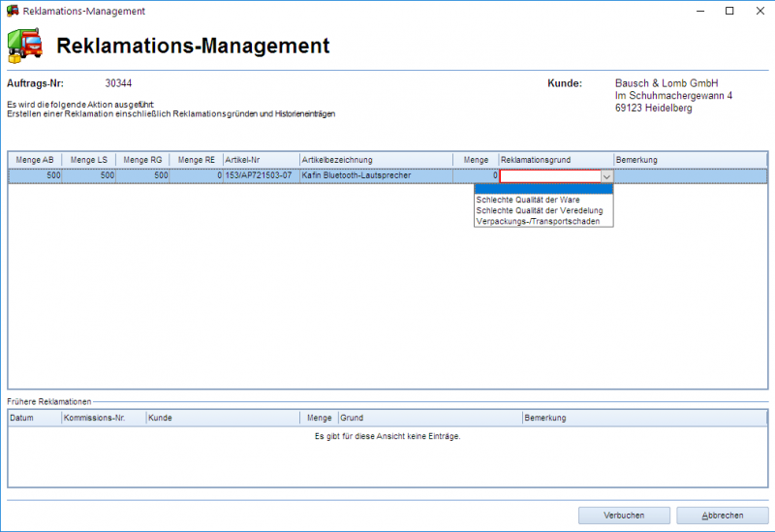This screenshot has width=775, height=532.
Task: Expand the Reklamationsgrund dropdown arrow
Action: pyautogui.click(x=606, y=176)
